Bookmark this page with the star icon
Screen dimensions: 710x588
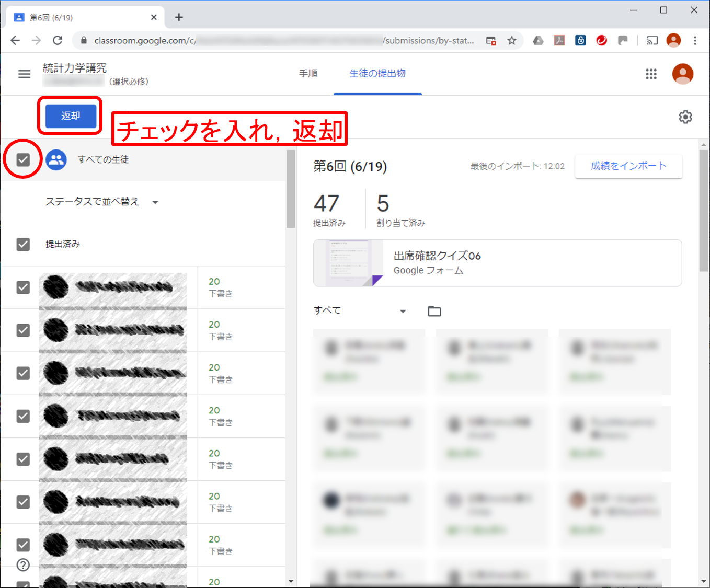click(512, 40)
